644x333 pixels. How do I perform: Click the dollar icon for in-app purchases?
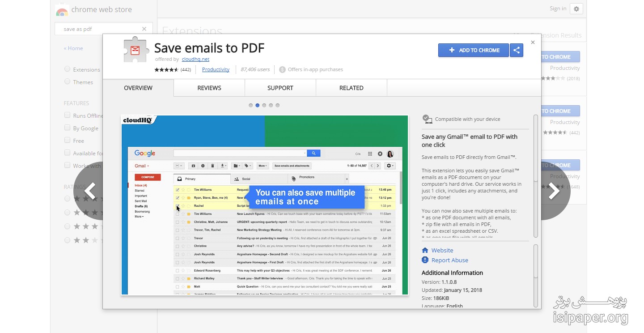[282, 69]
